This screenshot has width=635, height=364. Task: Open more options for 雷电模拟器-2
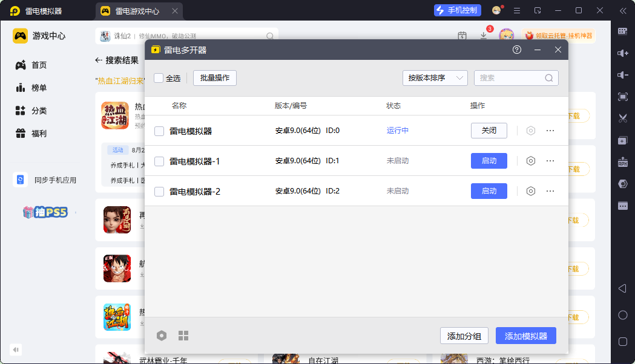[550, 191]
